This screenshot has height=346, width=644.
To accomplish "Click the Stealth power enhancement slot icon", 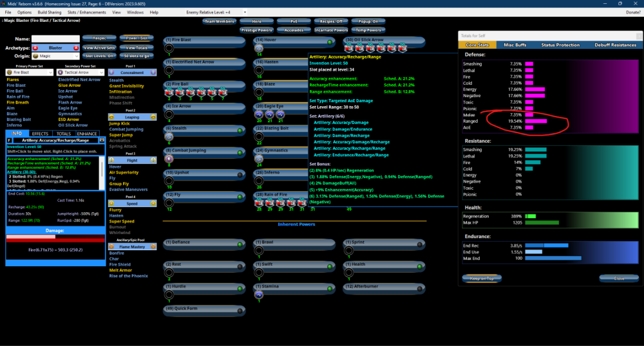I will (x=169, y=136).
